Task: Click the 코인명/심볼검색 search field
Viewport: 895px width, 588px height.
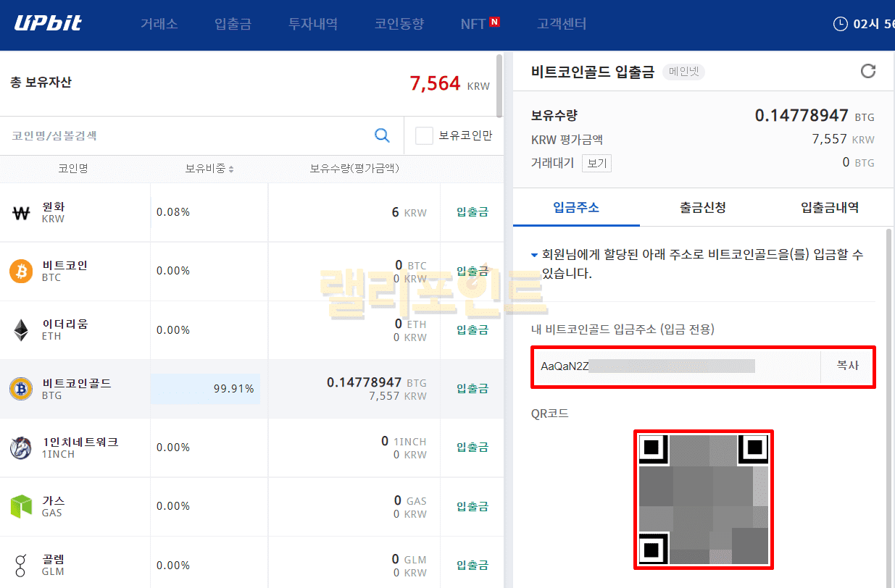Action: [x=188, y=135]
